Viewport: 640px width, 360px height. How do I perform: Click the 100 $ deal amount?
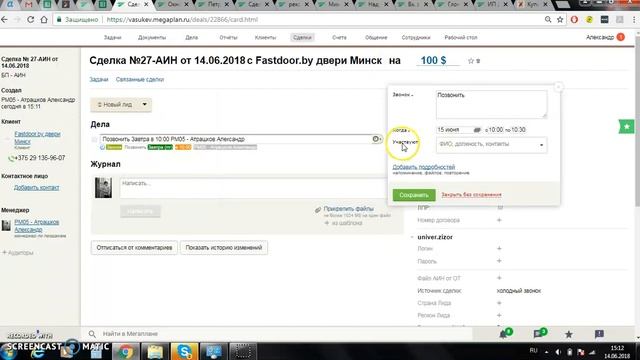[433, 60]
